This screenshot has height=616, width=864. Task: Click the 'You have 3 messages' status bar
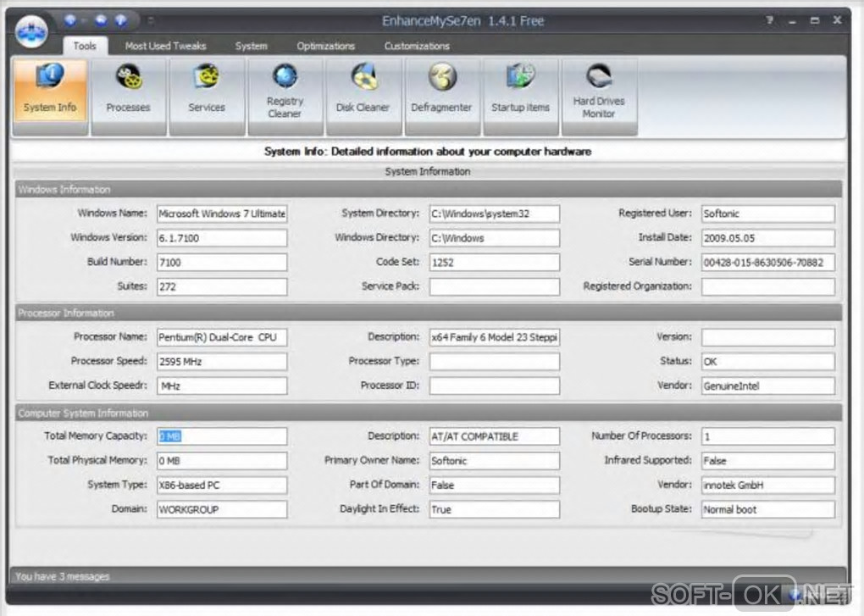(63, 576)
